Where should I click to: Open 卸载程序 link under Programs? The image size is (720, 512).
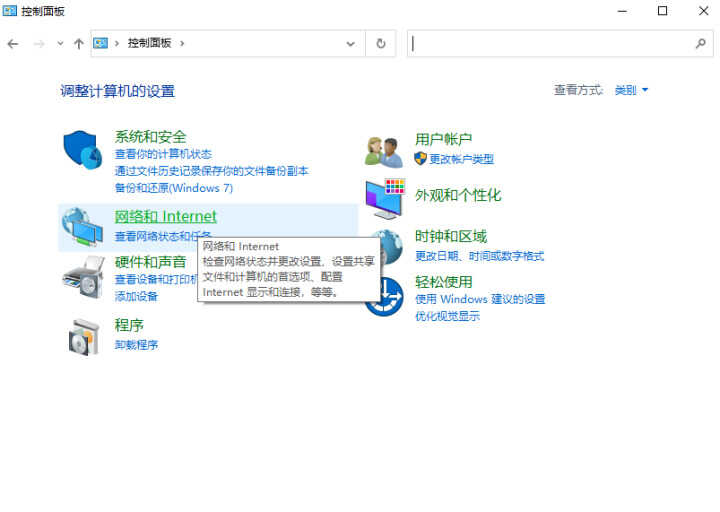coord(136,345)
